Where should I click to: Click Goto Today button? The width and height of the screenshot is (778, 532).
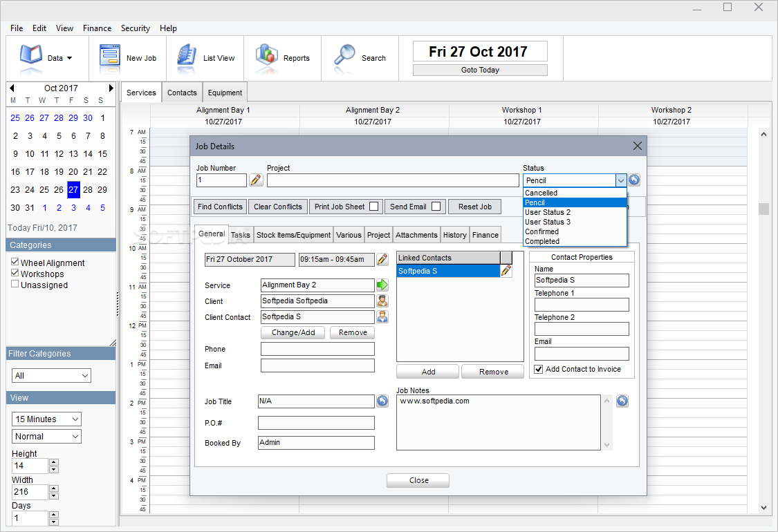pos(480,70)
